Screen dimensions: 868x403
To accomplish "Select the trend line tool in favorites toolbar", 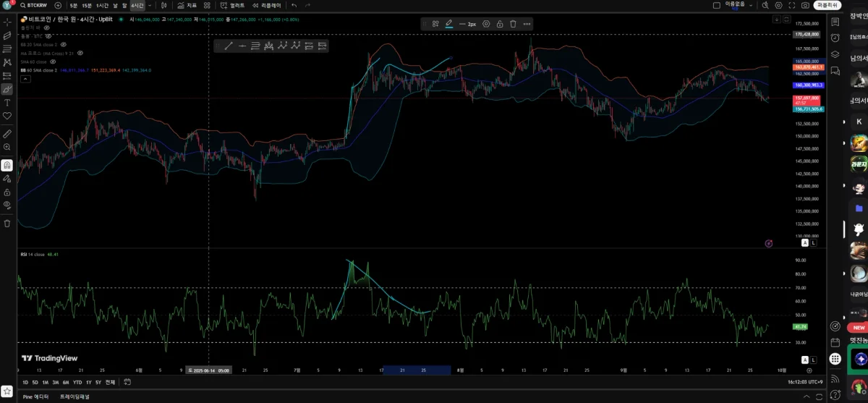I will pyautogui.click(x=229, y=46).
